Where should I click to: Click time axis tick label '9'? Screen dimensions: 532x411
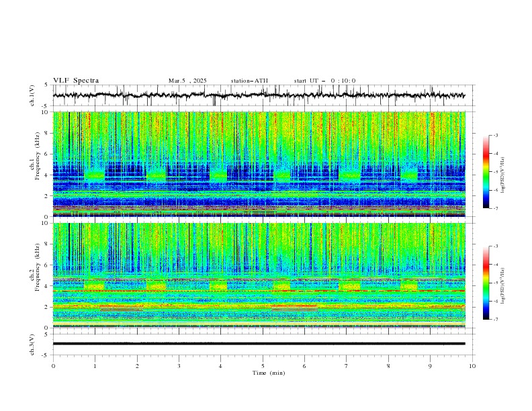pos(430,366)
